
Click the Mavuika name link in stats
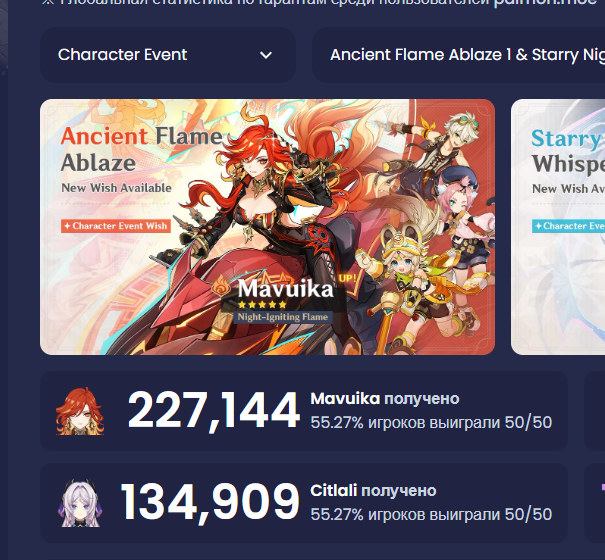[345, 399]
